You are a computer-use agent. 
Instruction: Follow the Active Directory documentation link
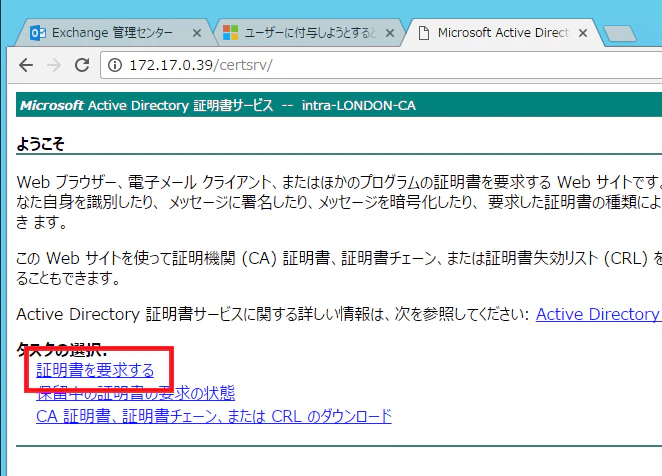[599, 314]
